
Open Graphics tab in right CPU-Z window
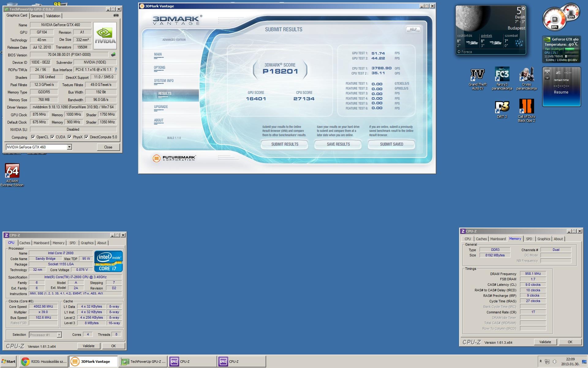coord(544,239)
